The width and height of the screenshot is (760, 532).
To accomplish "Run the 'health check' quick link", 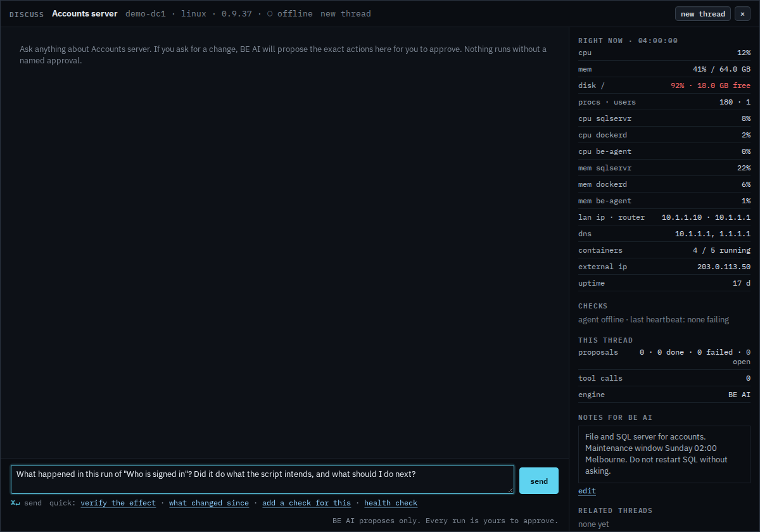I will click(x=391, y=503).
